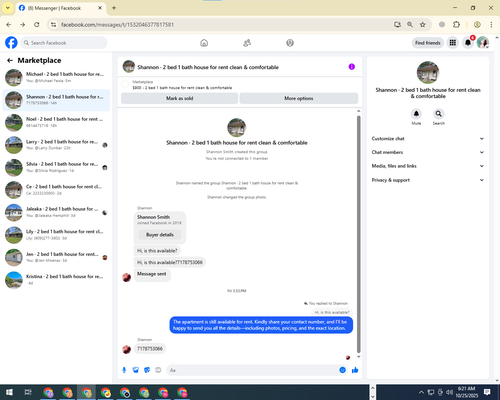This screenshot has width=500, height=400.
Task: Send a thumbs-up like
Action: [x=355, y=370]
